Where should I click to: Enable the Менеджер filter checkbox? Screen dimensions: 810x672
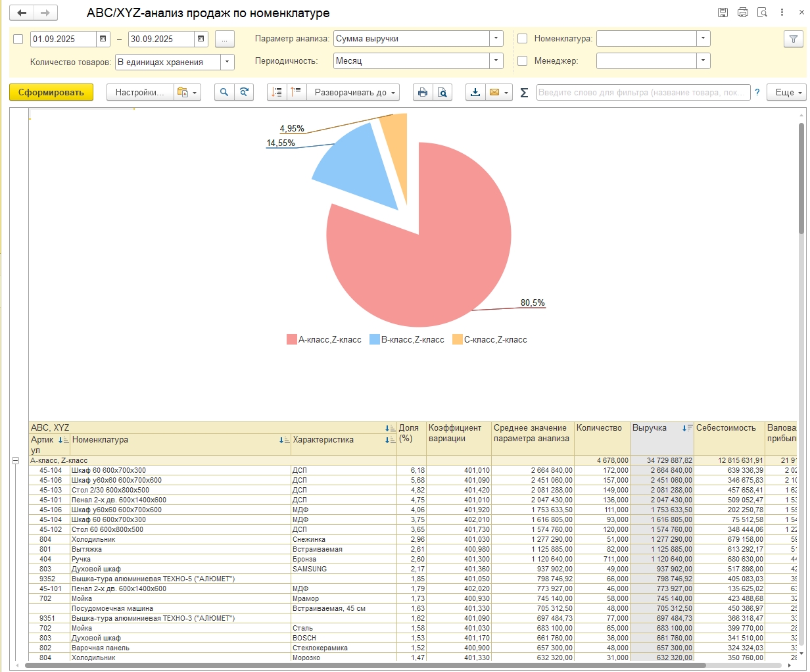[523, 61]
